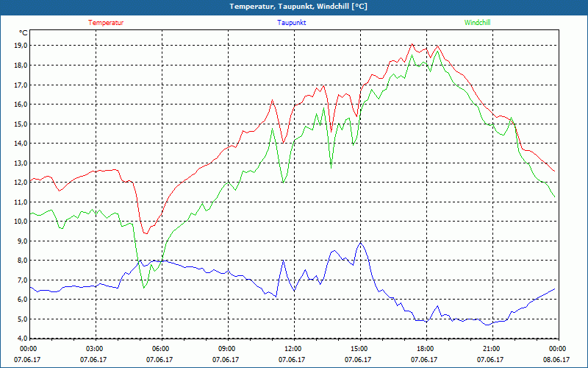Select the green Windchill legend label
The image size is (588, 368).
[477, 23]
